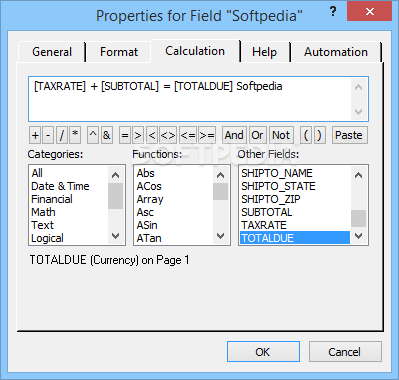399x380 pixels.
Task: Click formula box scroll-down arrow
Action: (x=359, y=111)
